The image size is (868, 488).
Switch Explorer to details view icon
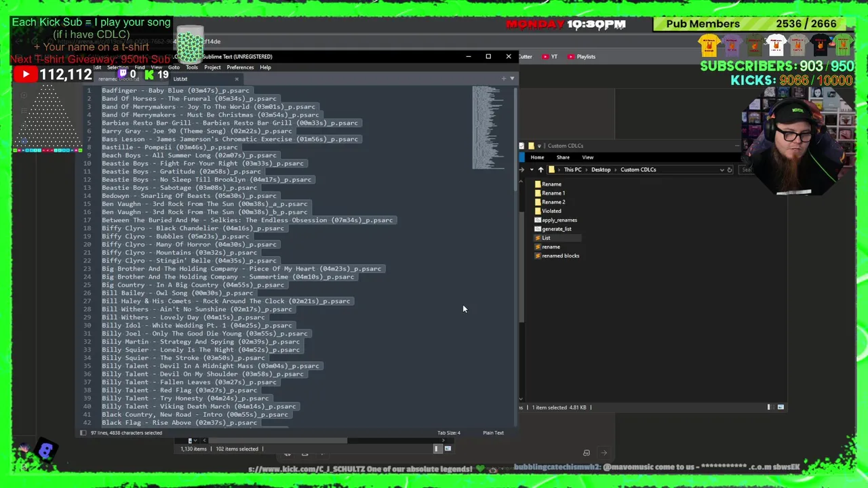(x=770, y=407)
